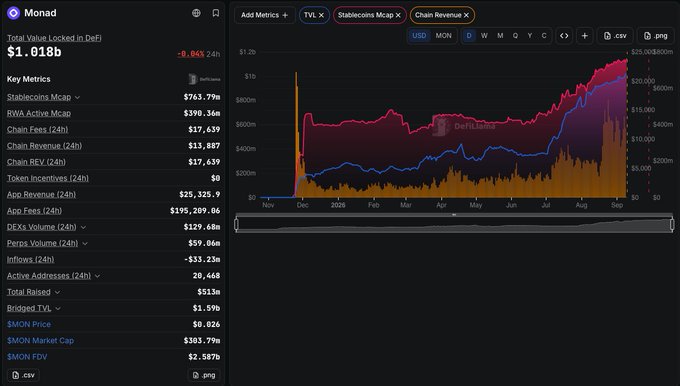Open Total Value Locked in DeFi link
The image size is (680, 386).
tap(54, 38)
